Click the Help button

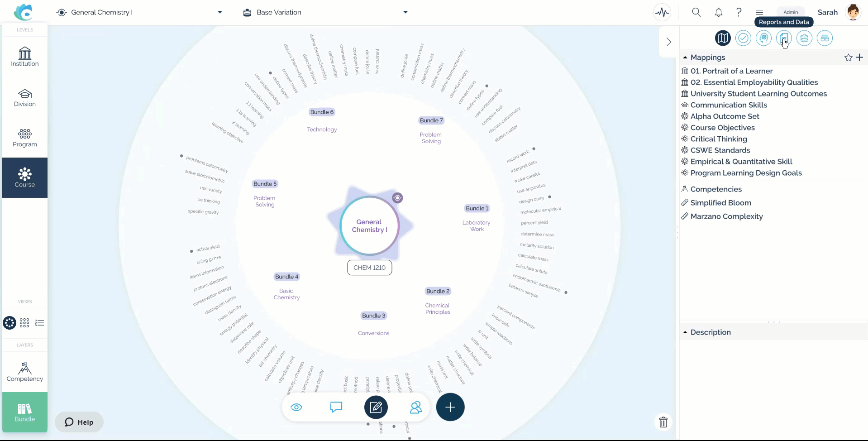pos(79,422)
